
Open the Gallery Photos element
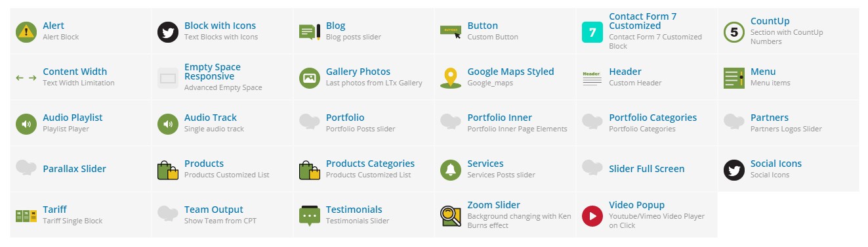click(x=364, y=78)
